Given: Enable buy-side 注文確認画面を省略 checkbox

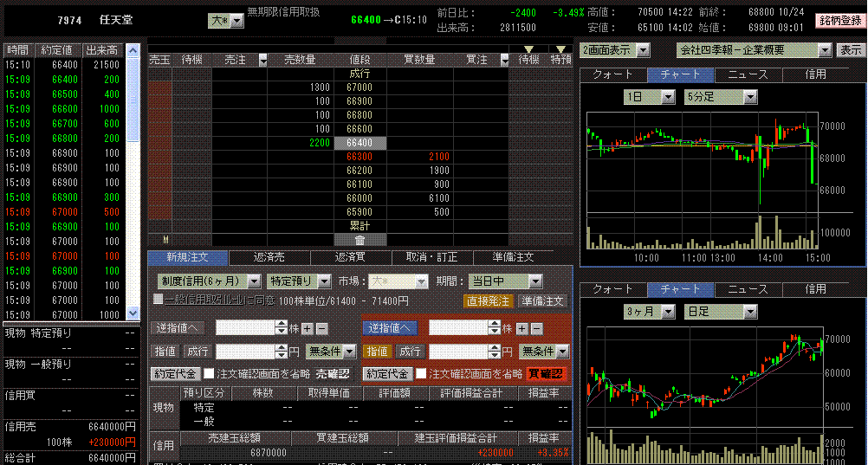Looking at the screenshot, I should [x=421, y=374].
